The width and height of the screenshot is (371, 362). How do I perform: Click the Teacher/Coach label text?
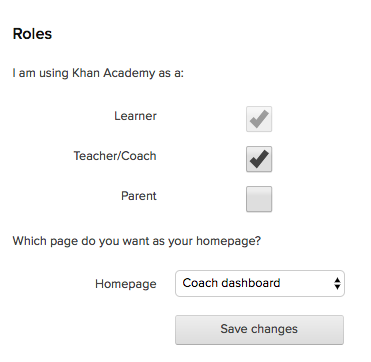point(115,156)
